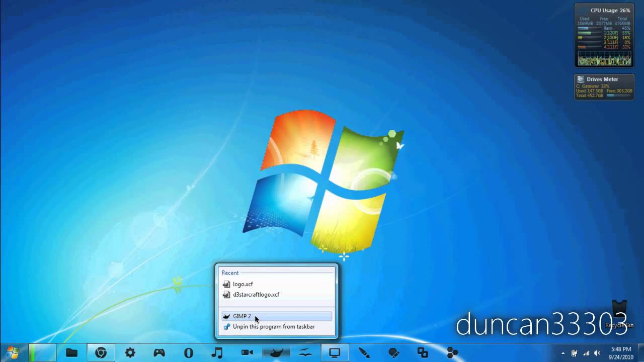Click the power plug battery tray icon
This screenshot has height=362, width=644.
(574, 353)
